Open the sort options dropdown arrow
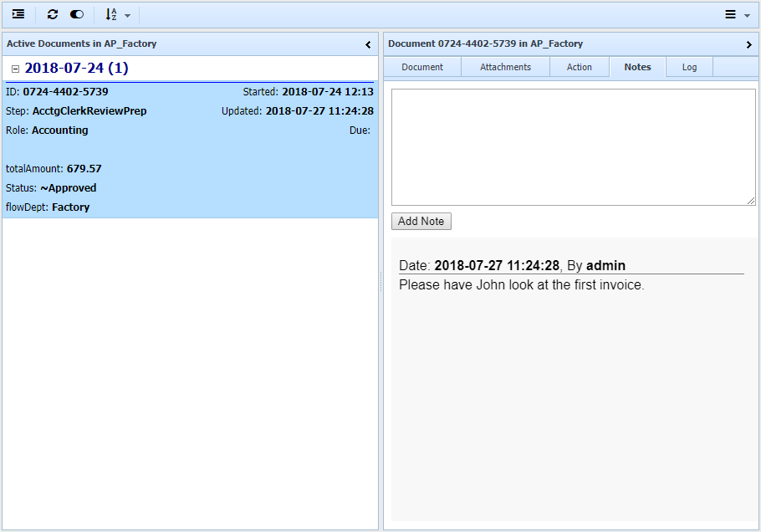The height and width of the screenshot is (532, 761). tap(125, 14)
